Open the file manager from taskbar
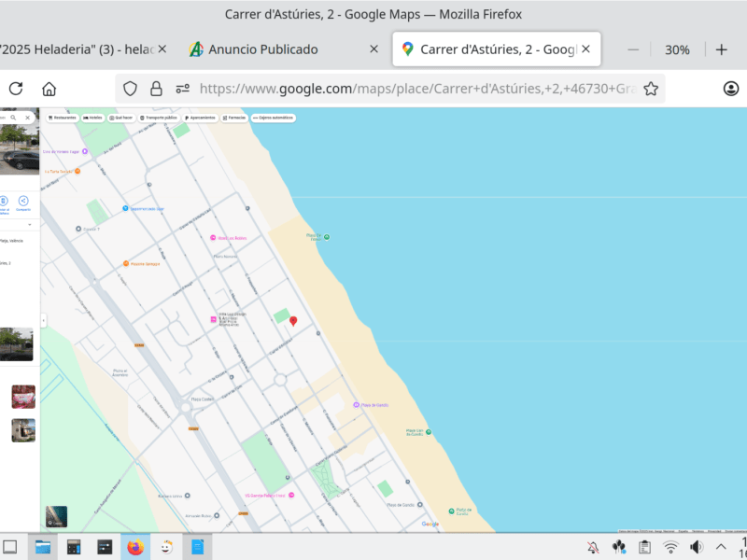Image resolution: width=747 pixels, height=560 pixels. (x=42, y=547)
